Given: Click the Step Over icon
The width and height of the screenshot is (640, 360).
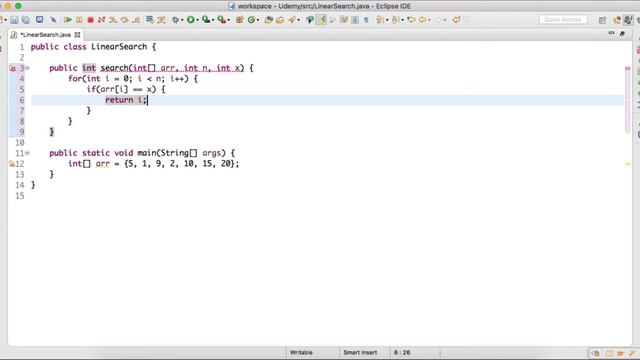Looking at the screenshot, I should (x=124, y=20).
